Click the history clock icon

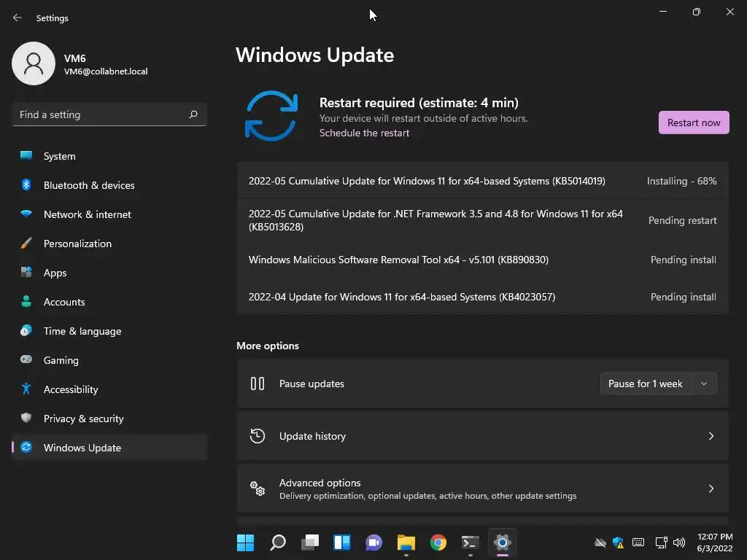coord(258,436)
